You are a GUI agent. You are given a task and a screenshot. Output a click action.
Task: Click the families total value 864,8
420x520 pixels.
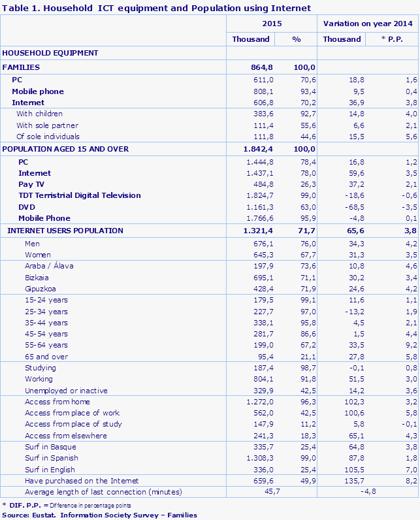click(261, 67)
